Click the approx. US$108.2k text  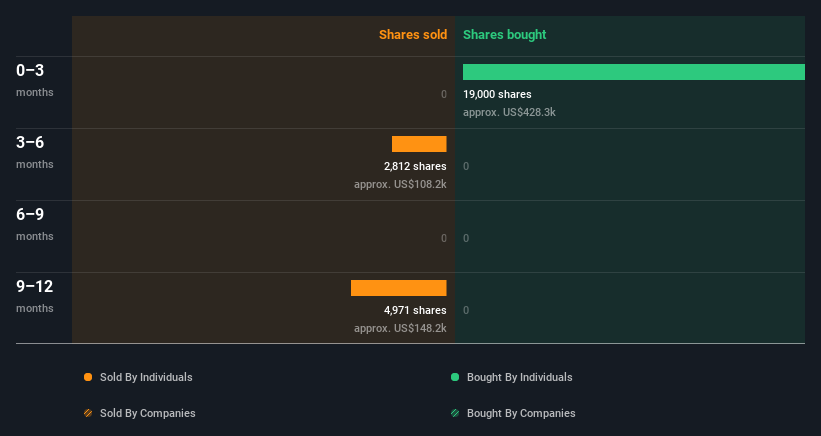(400, 184)
